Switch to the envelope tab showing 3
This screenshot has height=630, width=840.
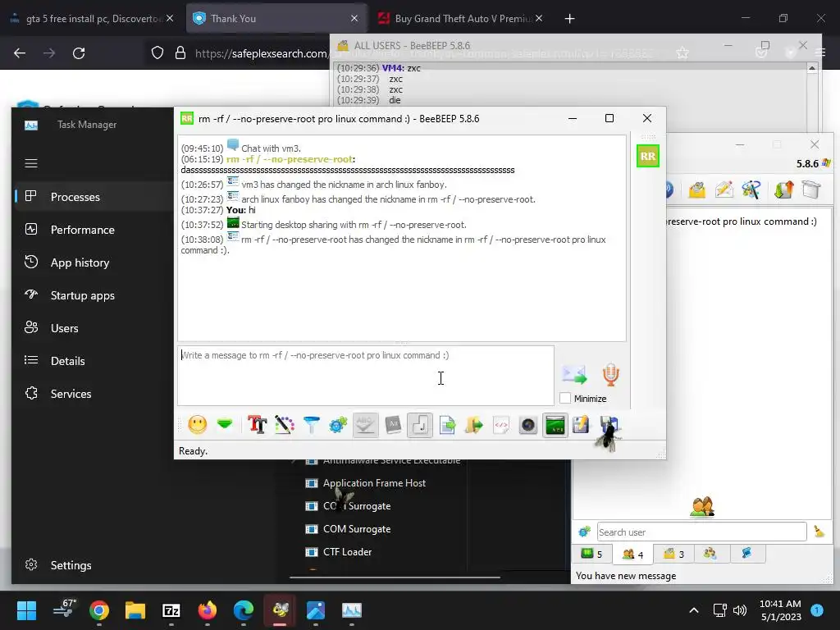click(674, 554)
